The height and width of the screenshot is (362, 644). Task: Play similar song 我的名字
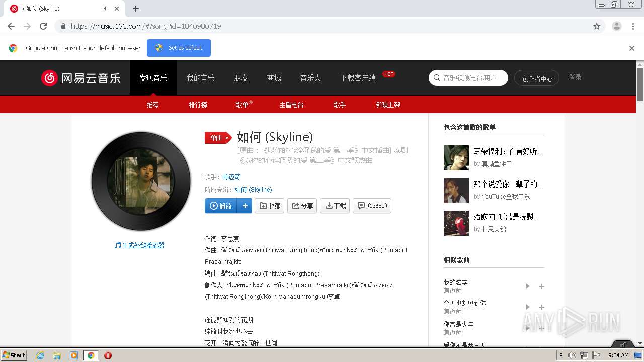528,286
